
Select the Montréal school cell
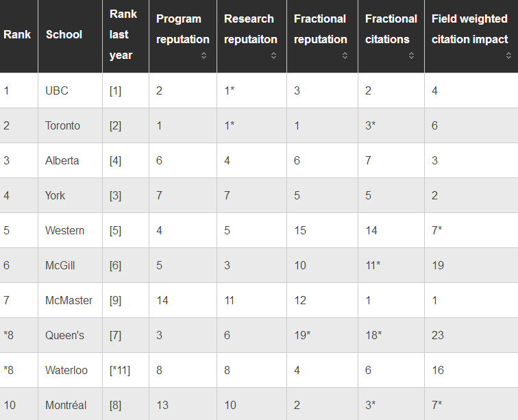click(x=66, y=405)
